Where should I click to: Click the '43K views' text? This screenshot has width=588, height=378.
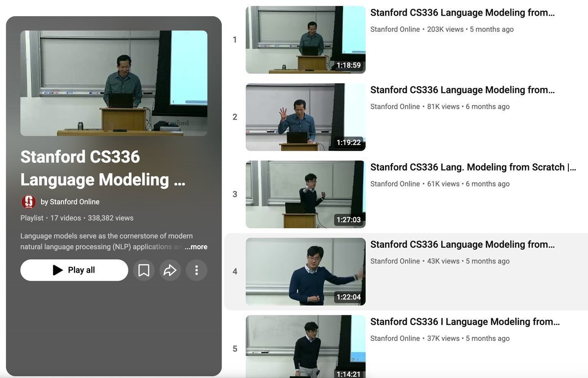pos(443,261)
